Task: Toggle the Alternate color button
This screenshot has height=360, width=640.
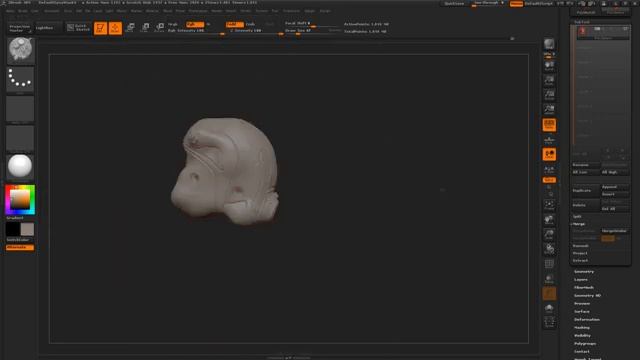Action: pos(20,247)
